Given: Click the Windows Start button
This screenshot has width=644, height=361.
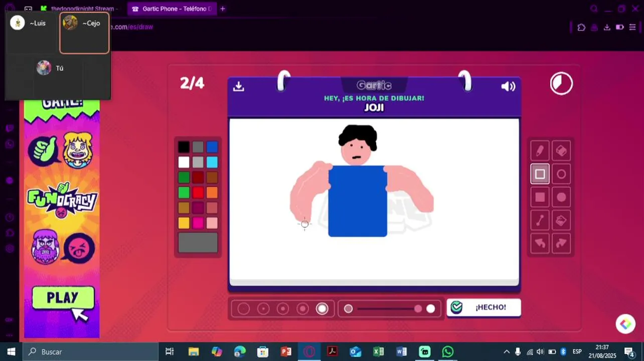Looking at the screenshot, I should point(11,351).
